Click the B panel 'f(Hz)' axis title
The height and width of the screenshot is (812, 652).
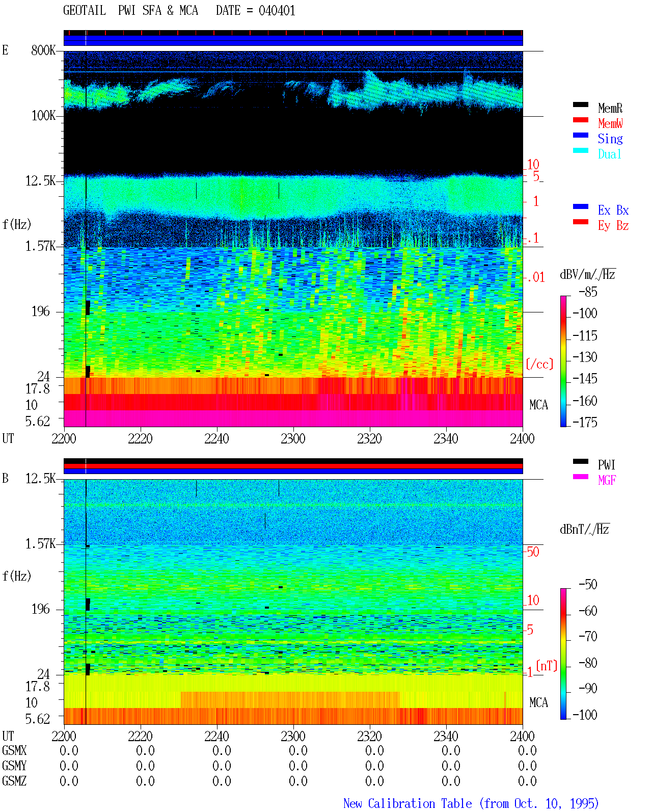click(17, 576)
